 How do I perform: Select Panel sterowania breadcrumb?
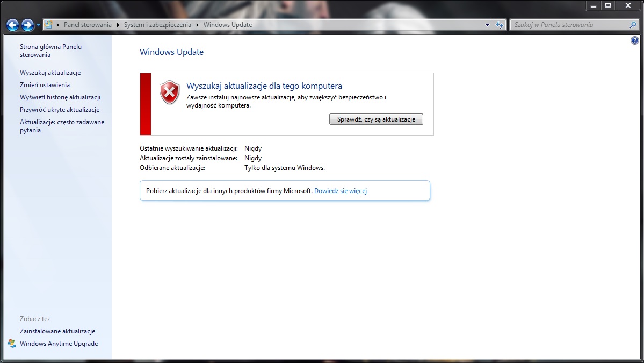[x=88, y=25]
